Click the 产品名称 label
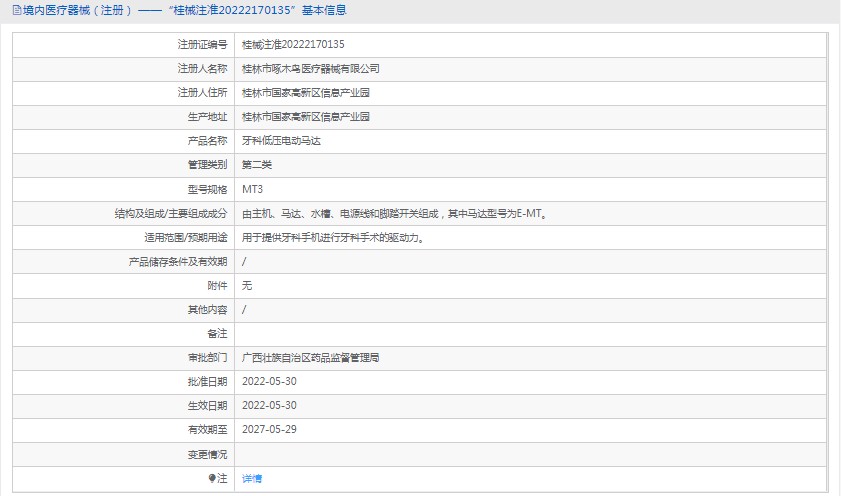This screenshot has width=841, height=496. pyautogui.click(x=208, y=141)
